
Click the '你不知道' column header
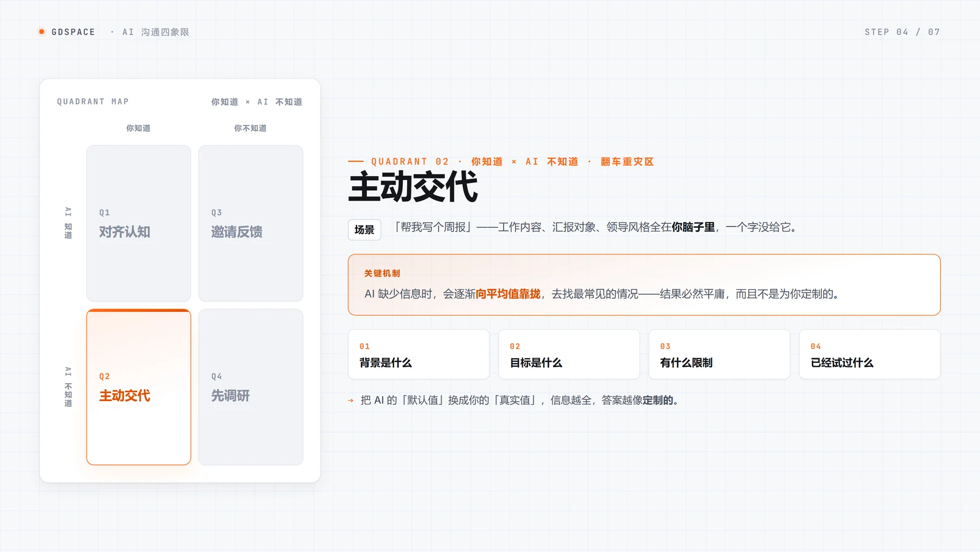coord(250,128)
